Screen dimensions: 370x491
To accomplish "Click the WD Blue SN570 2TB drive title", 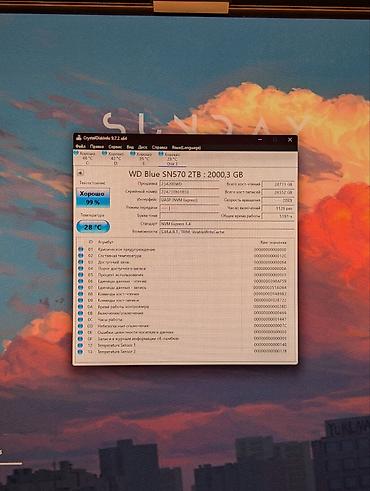I will (186, 174).
